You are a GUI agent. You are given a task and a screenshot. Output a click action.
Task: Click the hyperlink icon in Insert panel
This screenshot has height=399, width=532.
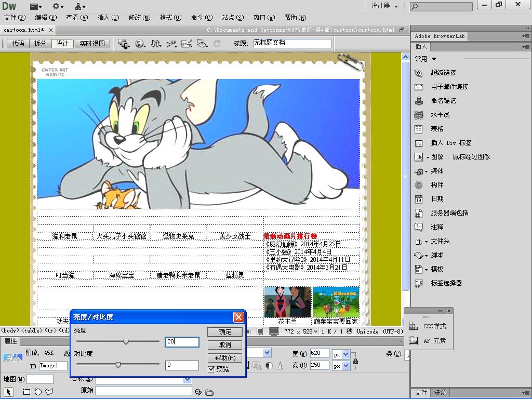pyautogui.click(x=419, y=73)
